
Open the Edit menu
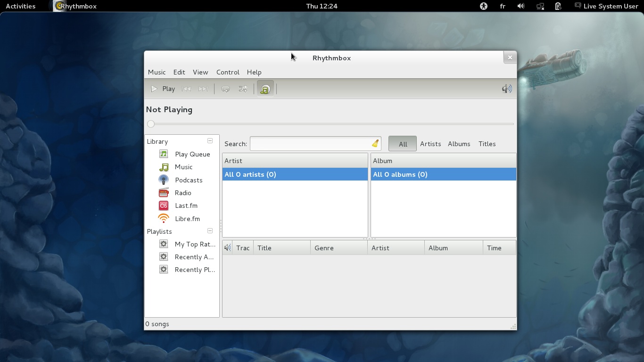pyautogui.click(x=179, y=72)
